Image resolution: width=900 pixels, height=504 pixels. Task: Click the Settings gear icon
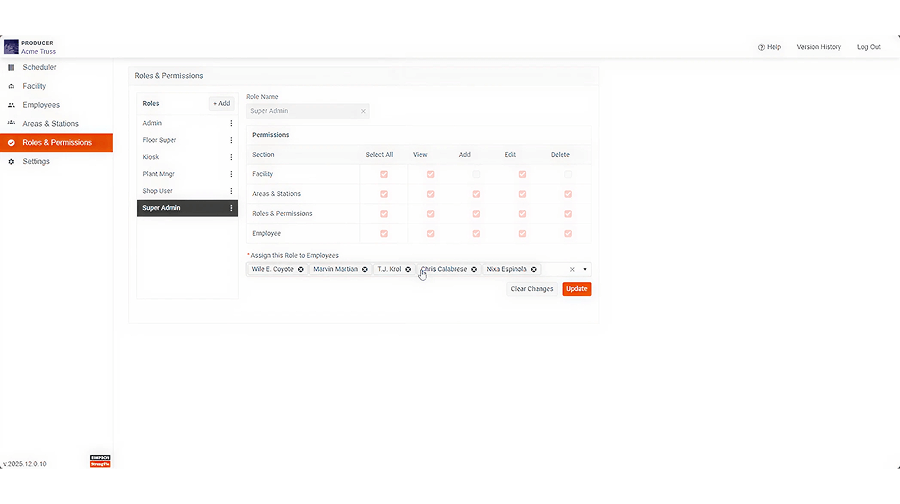(11, 161)
